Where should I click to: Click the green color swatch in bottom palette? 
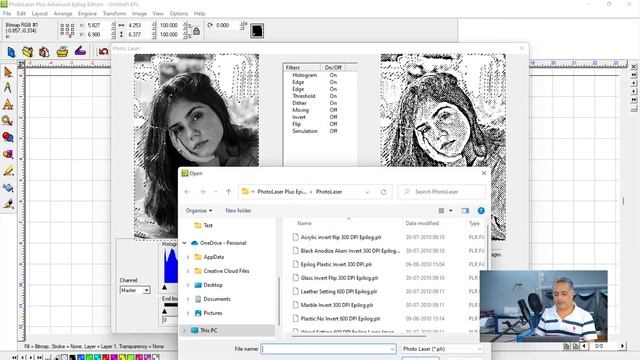[89, 358]
